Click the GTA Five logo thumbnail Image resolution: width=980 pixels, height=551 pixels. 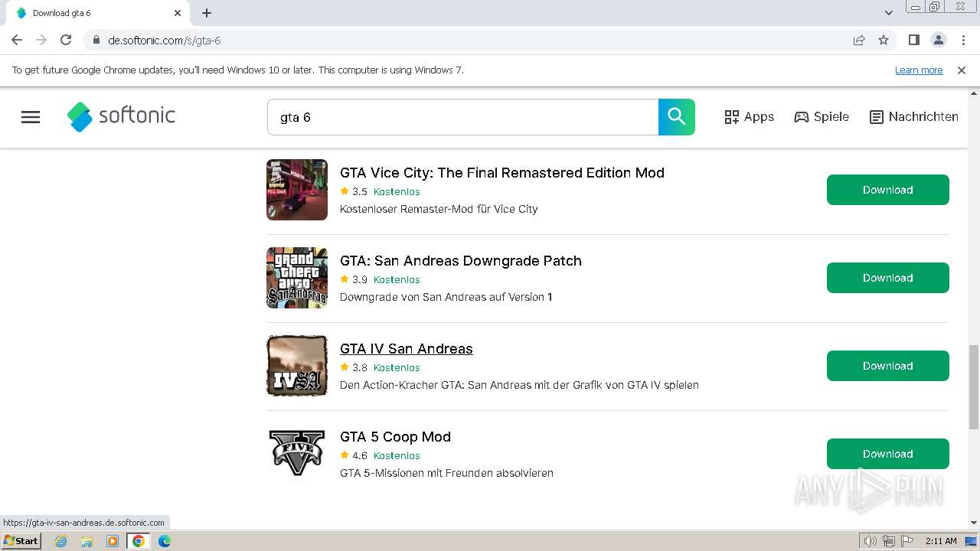click(x=297, y=454)
